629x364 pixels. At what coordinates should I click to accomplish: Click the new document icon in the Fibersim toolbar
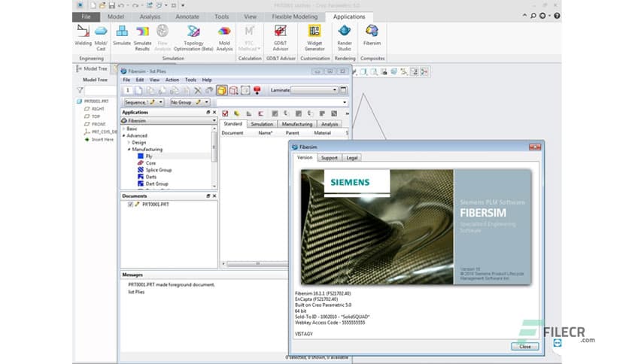point(138,90)
